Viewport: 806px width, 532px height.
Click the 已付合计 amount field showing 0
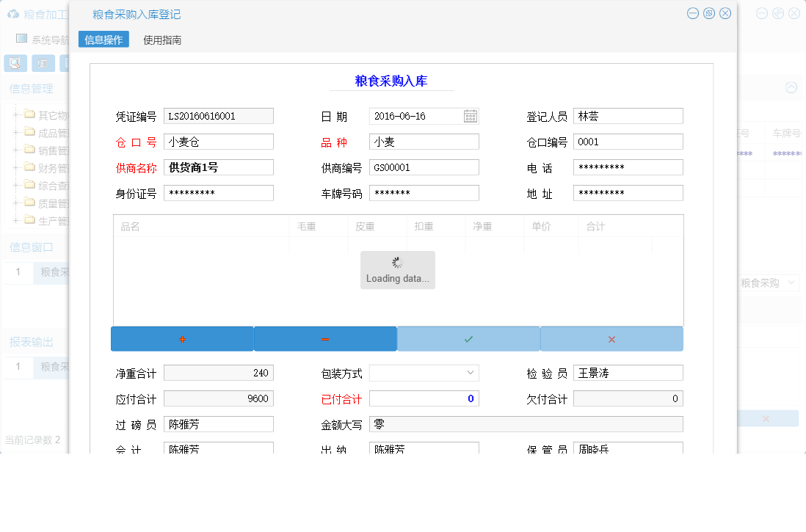point(424,398)
